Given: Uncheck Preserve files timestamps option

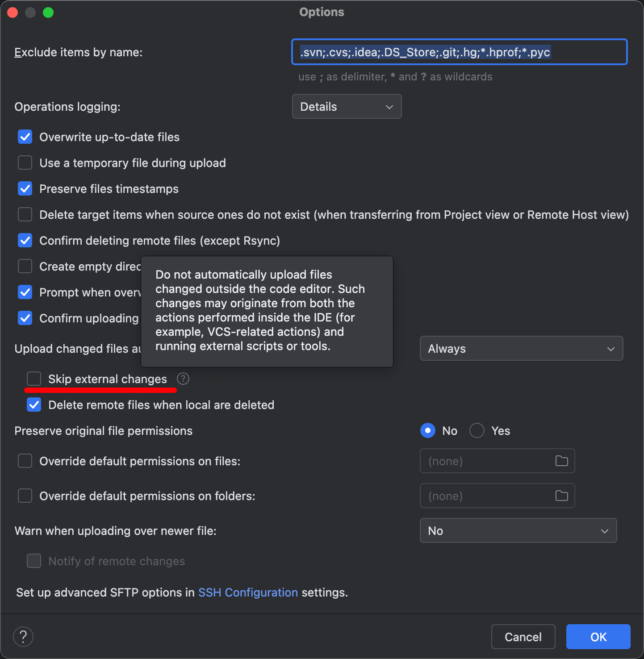Looking at the screenshot, I should [x=25, y=189].
